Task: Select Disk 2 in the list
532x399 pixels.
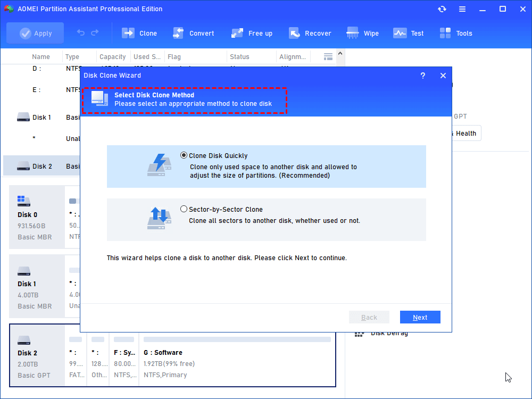Action: point(41,166)
